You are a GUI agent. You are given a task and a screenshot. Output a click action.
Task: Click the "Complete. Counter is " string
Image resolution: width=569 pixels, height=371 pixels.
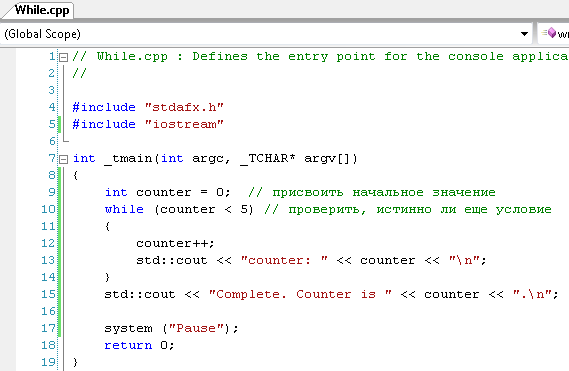[x=300, y=294]
